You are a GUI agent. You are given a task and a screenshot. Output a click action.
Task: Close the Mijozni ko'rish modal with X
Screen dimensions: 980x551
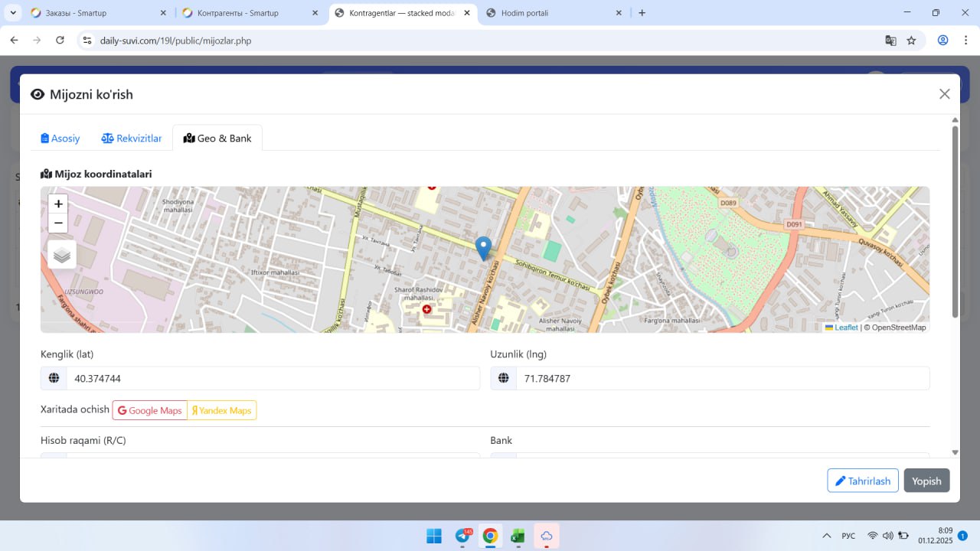pyautogui.click(x=944, y=94)
